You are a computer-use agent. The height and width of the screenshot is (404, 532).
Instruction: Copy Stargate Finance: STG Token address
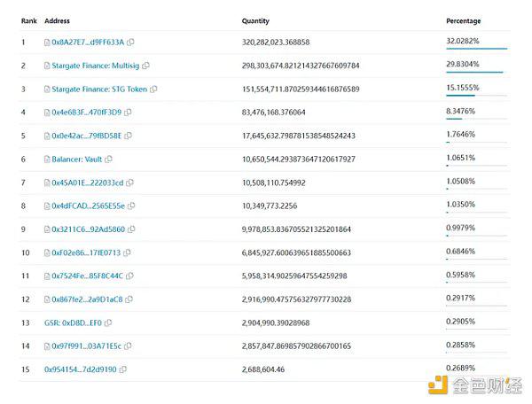[x=153, y=89]
